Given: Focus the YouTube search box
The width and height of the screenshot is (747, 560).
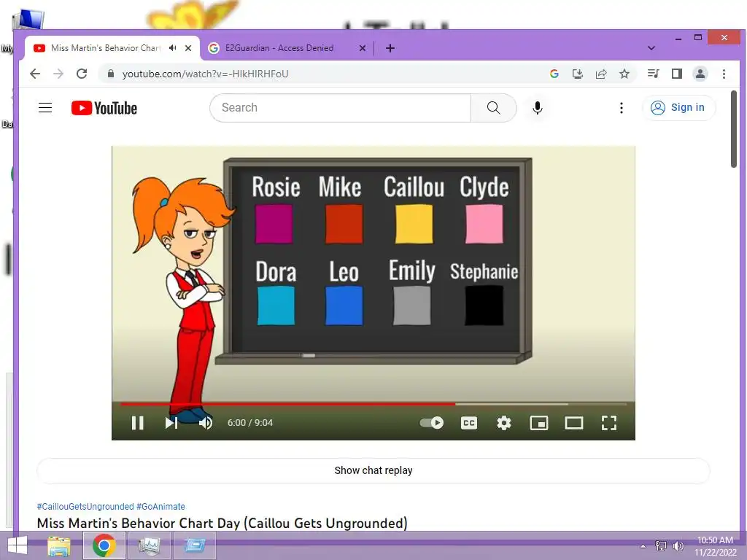Looking at the screenshot, I should tap(340, 108).
